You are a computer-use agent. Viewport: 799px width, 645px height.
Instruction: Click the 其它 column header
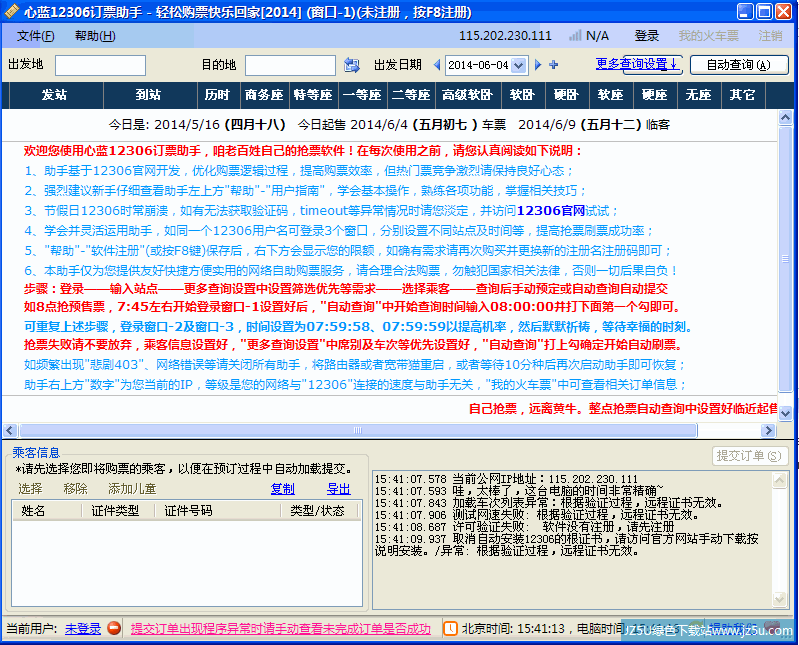pyautogui.click(x=743, y=95)
